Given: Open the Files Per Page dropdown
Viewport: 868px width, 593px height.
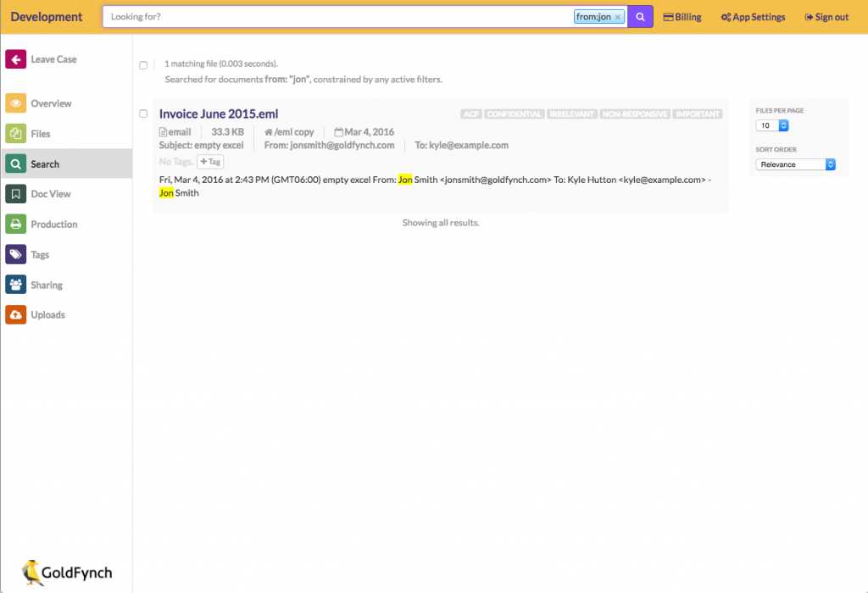Looking at the screenshot, I should [x=771, y=124].
